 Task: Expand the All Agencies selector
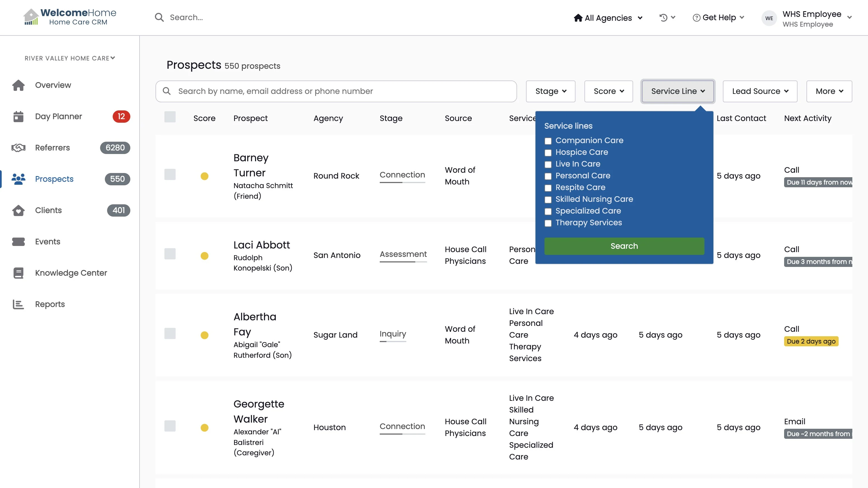(x=608, y=18)
